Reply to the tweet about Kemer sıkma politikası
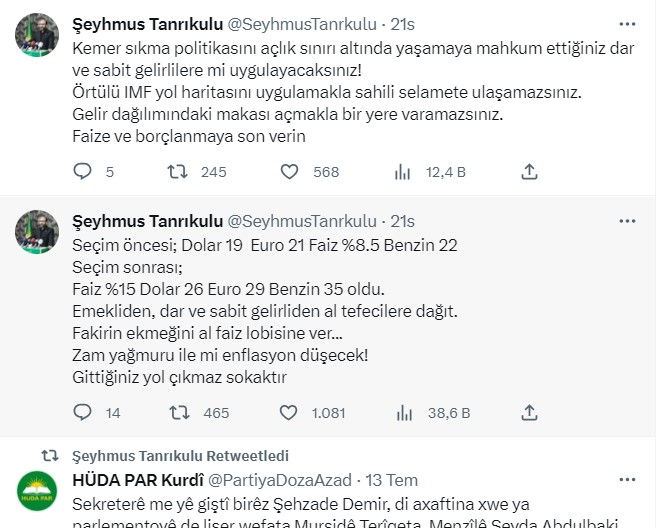This screenshot has height=528, width=668. (85, 172)
